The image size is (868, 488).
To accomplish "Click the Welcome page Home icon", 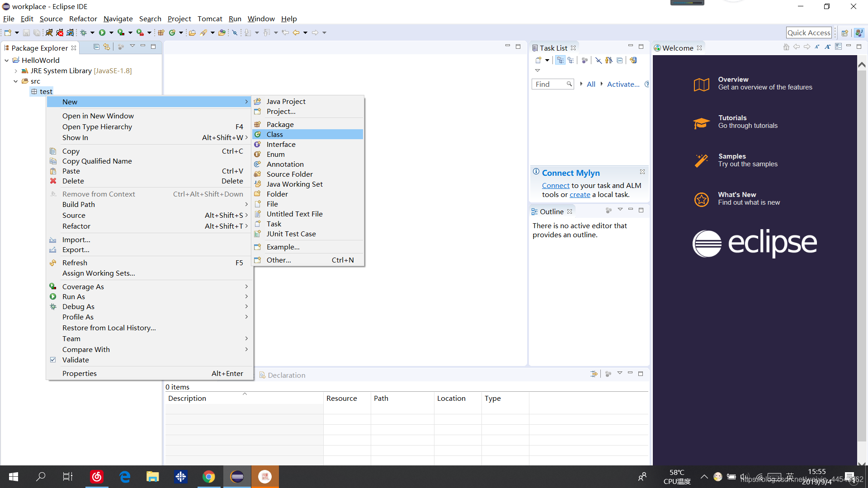I will coord(786,47).
